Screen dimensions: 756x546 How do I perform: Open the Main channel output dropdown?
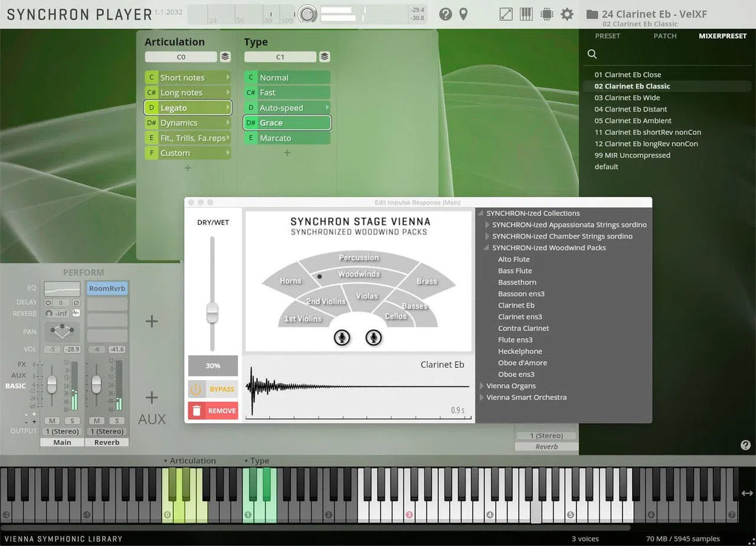[62, 431]
